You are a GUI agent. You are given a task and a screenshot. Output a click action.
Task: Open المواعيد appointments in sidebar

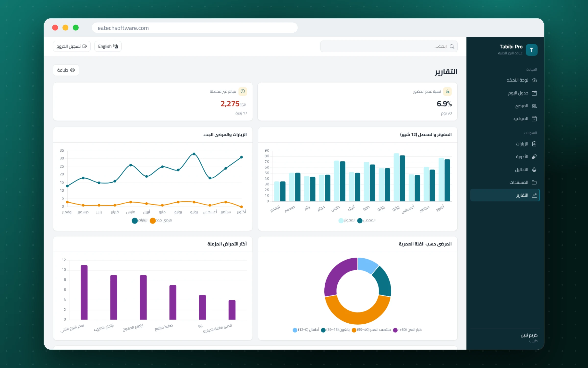click(505, 119)
